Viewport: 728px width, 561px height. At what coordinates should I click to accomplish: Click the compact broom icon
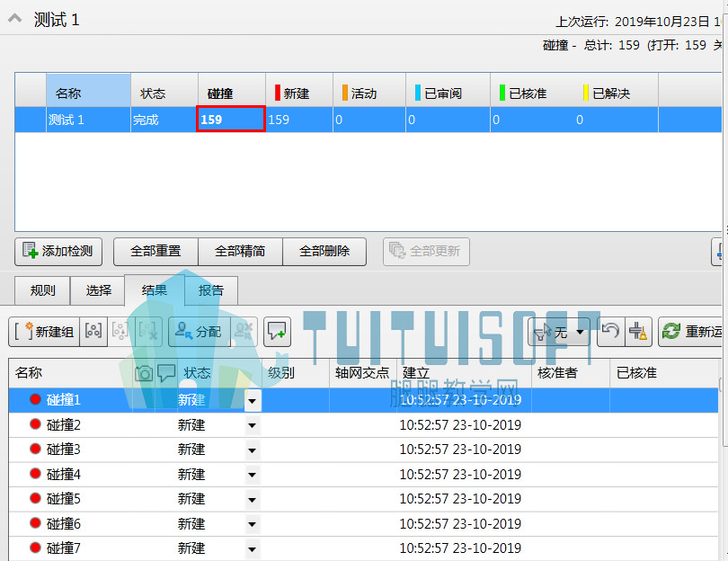click(638, 332)
